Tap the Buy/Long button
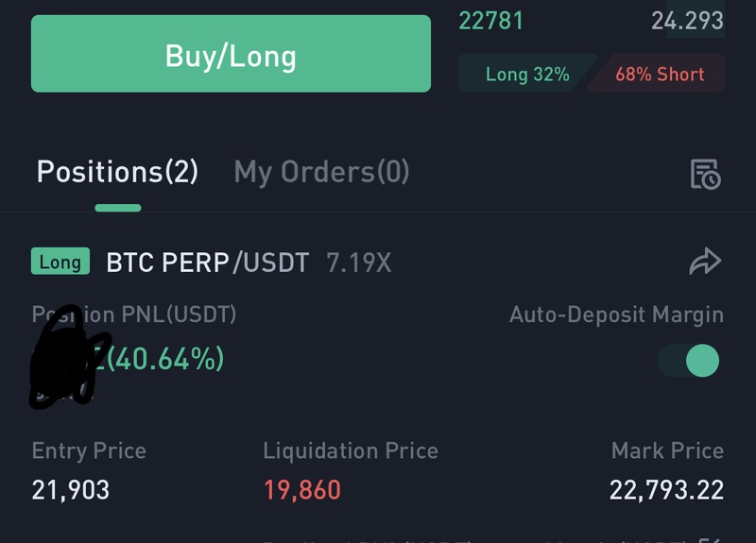 231,54
